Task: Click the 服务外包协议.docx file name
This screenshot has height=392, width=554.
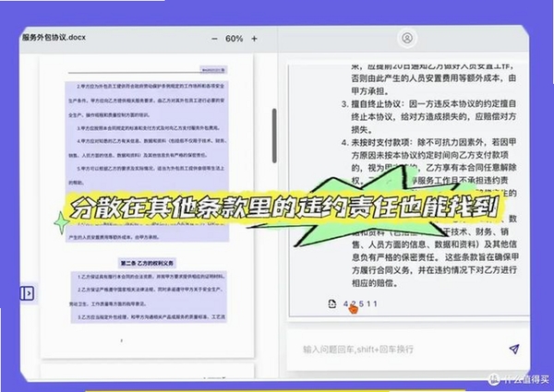Action: [x=54, y=38]
